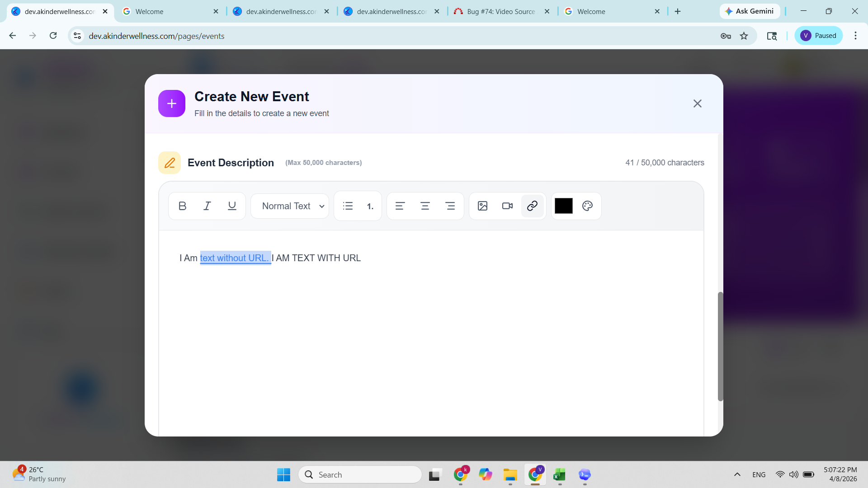Switch to Bug #74 Video Source tab
Screen dimensions: 868x488
point(501,11)
